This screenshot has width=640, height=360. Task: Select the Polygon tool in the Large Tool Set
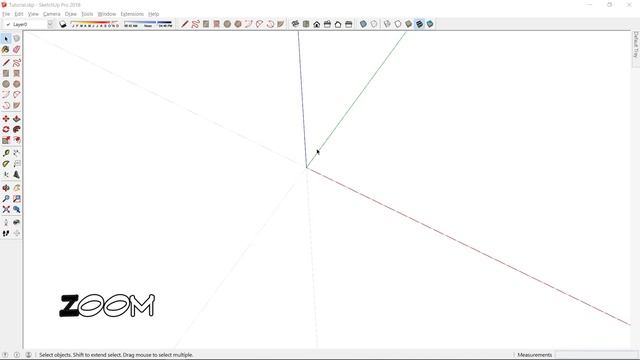(x=16, y=84)
